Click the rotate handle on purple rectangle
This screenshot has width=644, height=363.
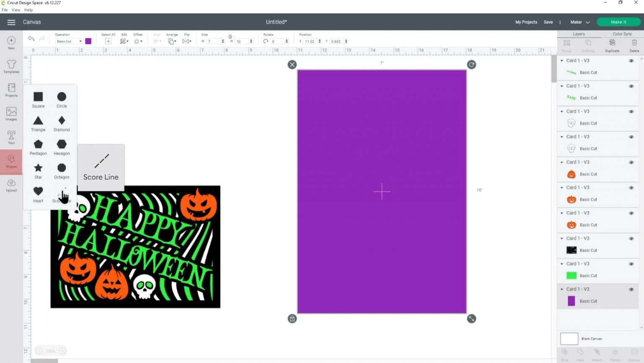coord(472,65)
